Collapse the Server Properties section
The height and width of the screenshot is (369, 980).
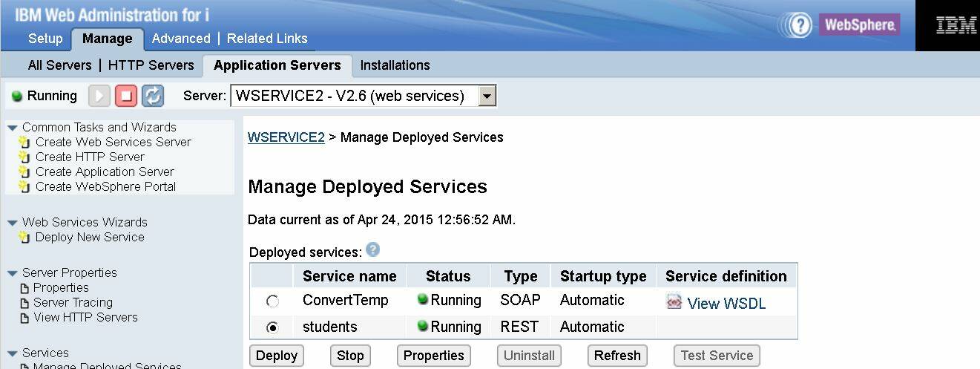[12, 273]
